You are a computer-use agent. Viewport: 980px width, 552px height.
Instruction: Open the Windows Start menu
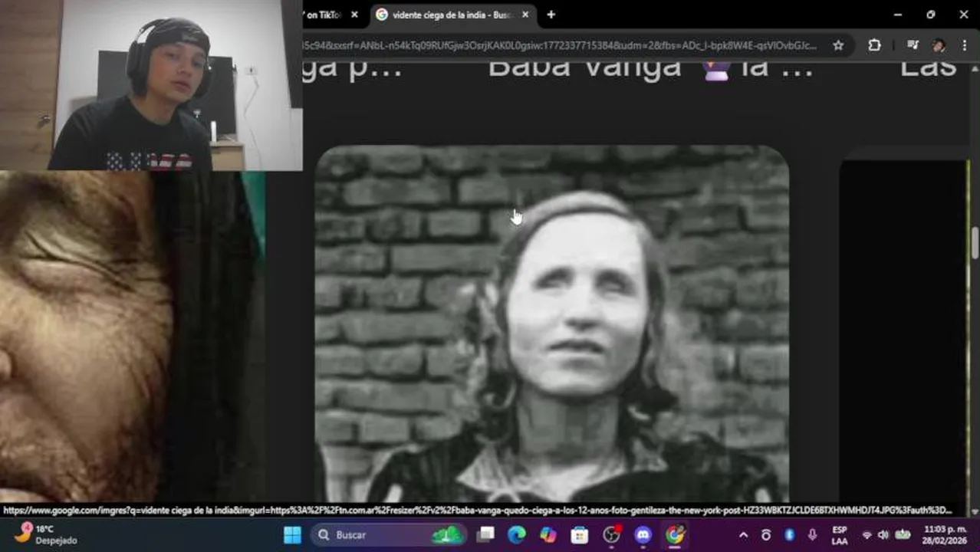(x=292, y=534)
